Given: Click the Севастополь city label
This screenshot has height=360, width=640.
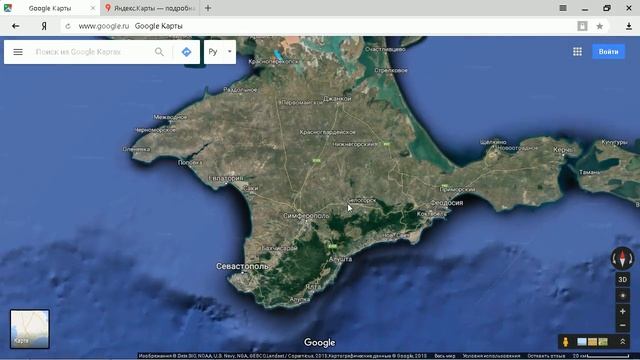Looking at the screenshot, I should pos(242,266).
